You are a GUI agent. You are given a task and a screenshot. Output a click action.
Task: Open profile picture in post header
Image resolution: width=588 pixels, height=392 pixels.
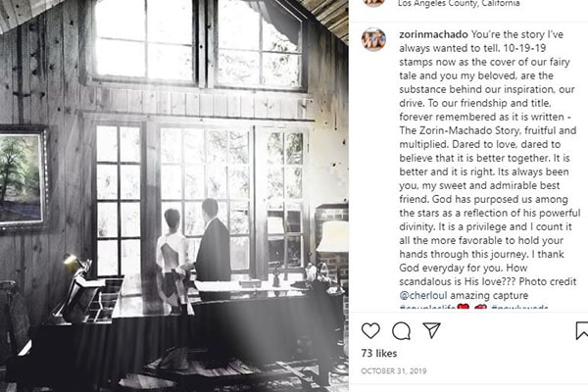[x=373, y=3]
